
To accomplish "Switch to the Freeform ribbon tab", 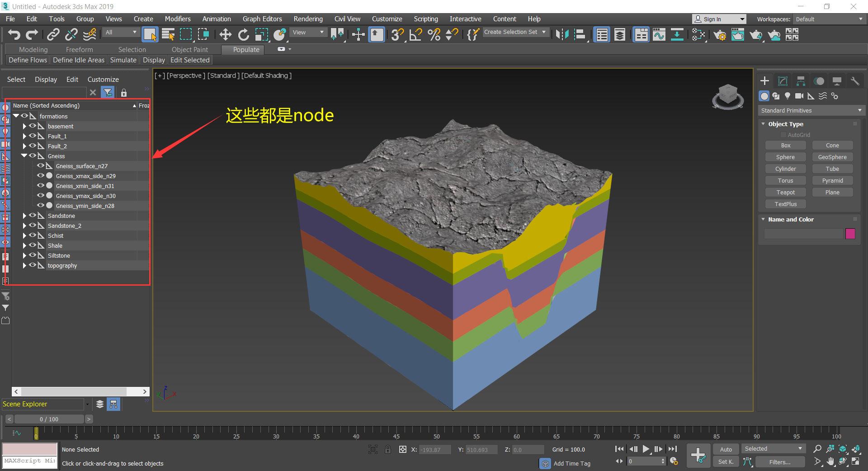I will pyautogui.click(x=79, y=49).
